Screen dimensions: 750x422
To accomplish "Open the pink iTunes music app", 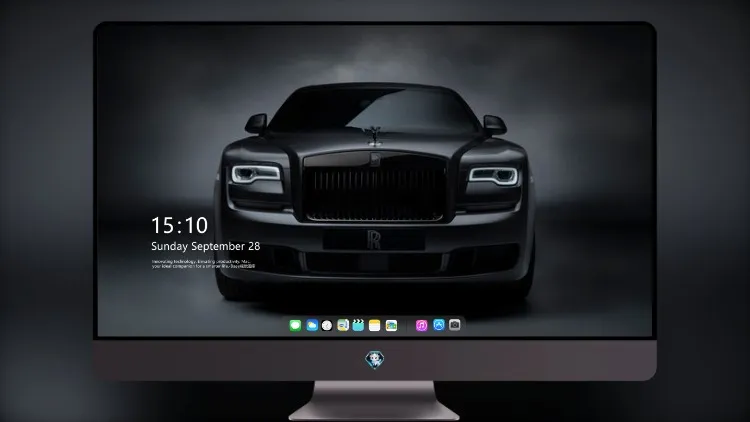I will pyautogui.click(x=421, y=326).
